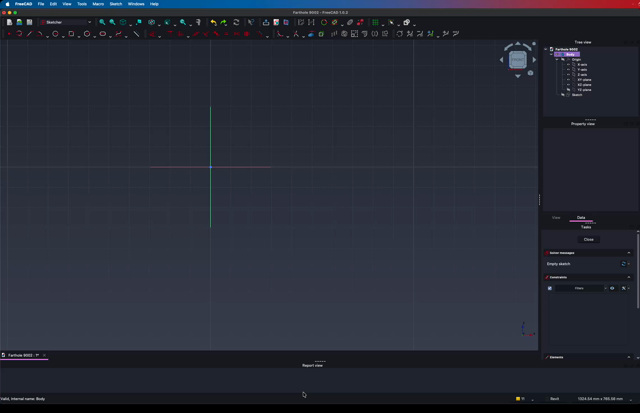Click the Redo arrow in toolbar
Screen dimensions: 640x413
point(224,22)
